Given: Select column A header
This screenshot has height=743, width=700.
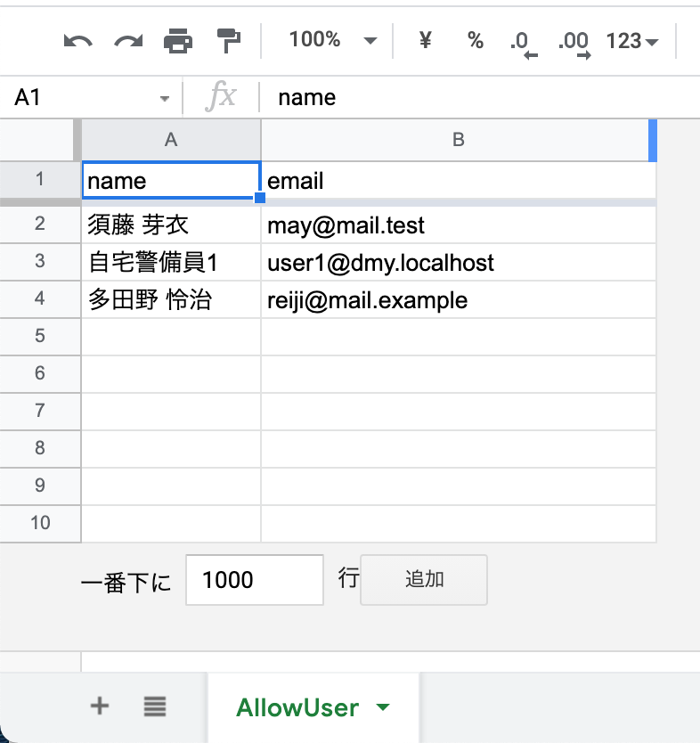Looking at the screenshot, I should (x=171, y=140).
